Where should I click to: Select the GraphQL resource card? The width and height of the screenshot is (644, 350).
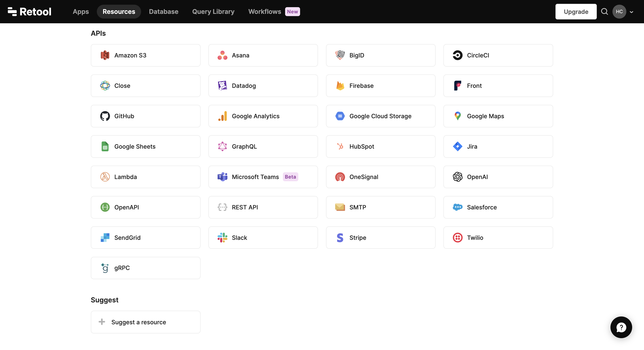click(x=263, y=146)
